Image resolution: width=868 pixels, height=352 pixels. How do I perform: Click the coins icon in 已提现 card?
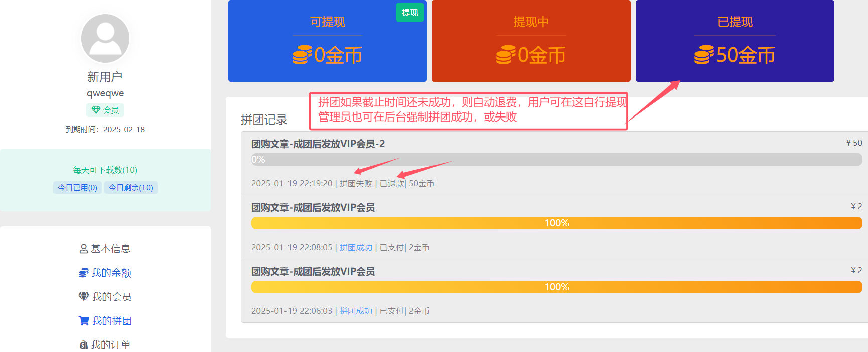pos(704,55)
